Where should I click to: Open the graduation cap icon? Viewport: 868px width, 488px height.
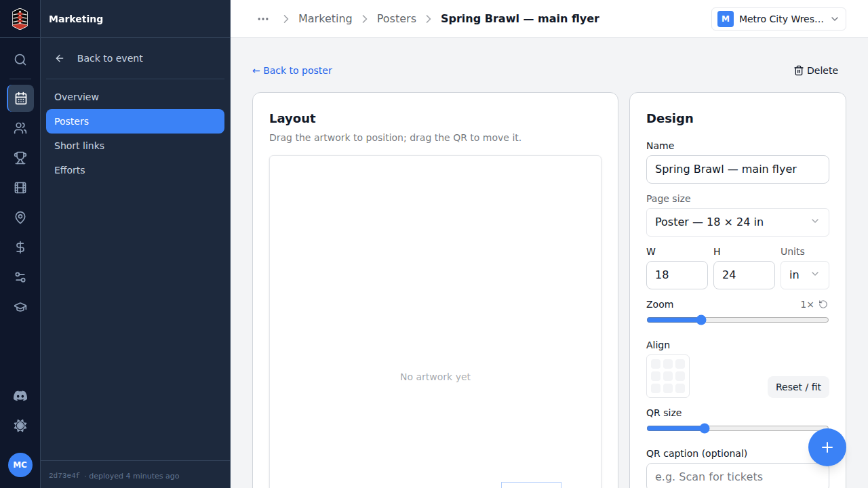(x=20, y=307)
